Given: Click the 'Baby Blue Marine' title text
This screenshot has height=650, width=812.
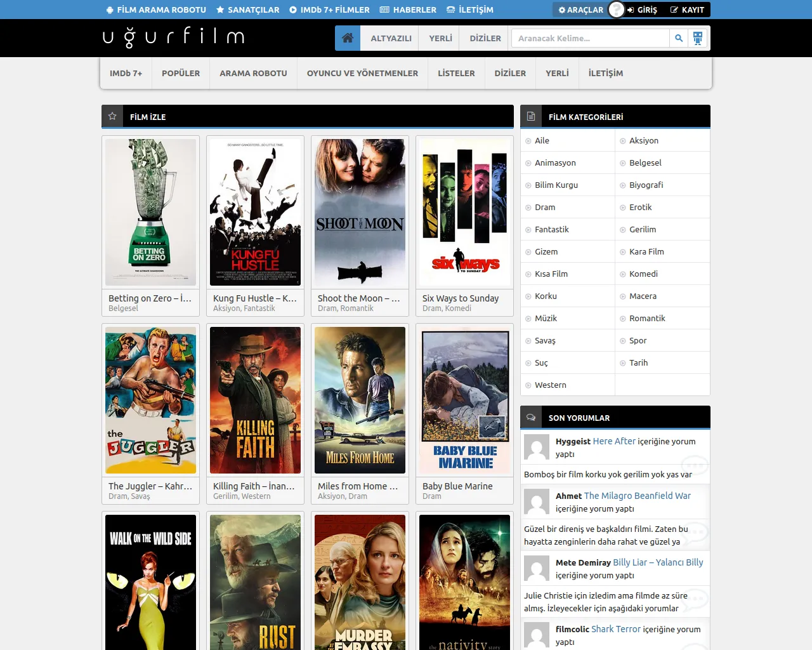Looking at the screenshot, I should (457, 486).
